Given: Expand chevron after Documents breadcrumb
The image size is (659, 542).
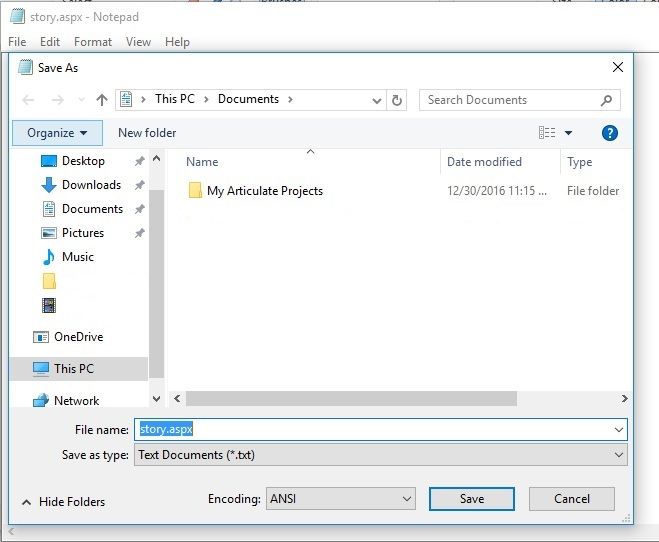Looking at the screenshot, I should (290, 100).
